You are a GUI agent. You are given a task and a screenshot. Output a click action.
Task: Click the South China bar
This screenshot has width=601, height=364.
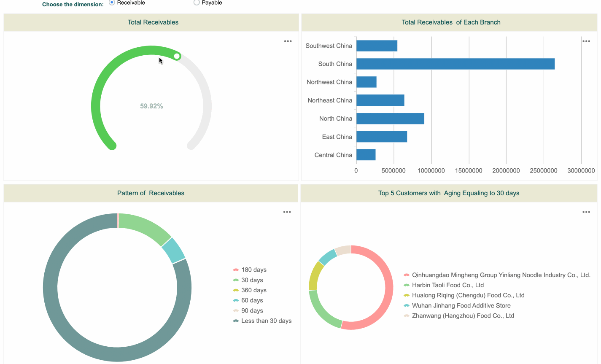(455, 64)
